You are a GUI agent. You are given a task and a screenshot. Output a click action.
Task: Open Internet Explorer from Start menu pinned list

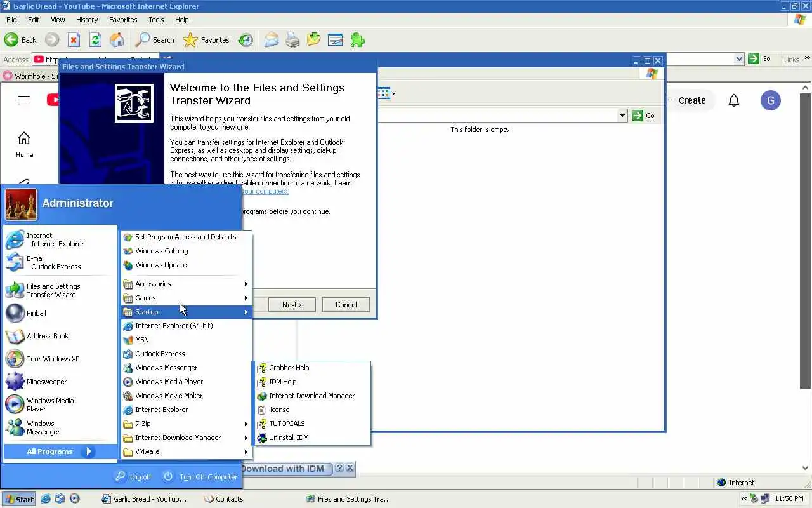pos(60,239)
